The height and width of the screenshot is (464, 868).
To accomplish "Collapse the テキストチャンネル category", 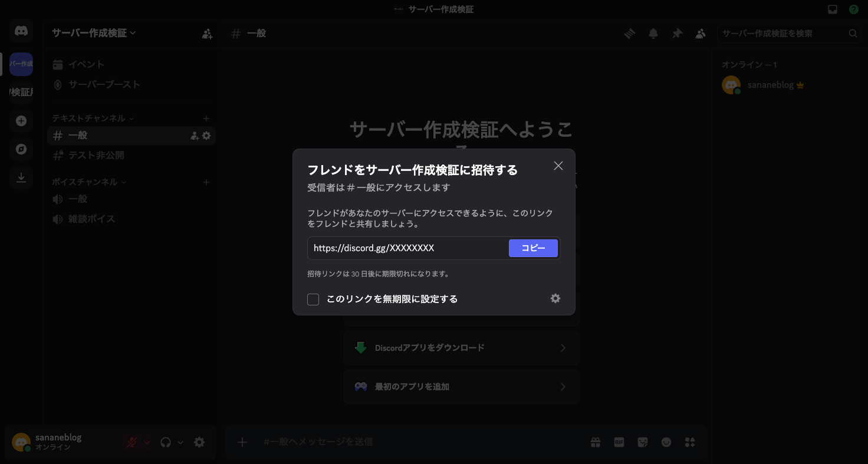I will tap(93, 118).
